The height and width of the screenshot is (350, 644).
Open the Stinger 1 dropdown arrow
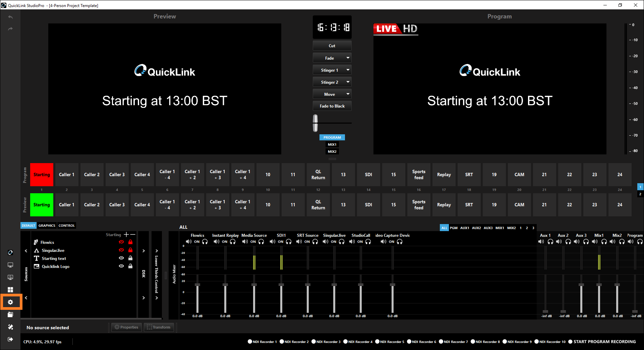(348, 70)
